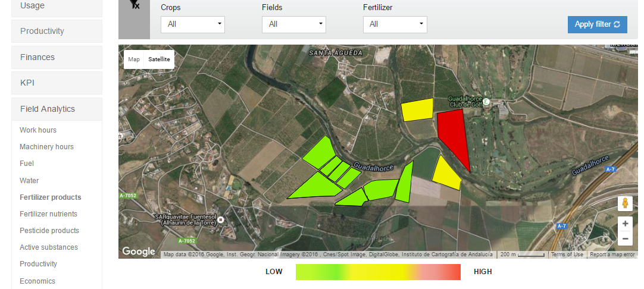The height and width of the screenshot is (289, 644).
Task: Open the Finances sidebar section
Action: tap(57, 58)
